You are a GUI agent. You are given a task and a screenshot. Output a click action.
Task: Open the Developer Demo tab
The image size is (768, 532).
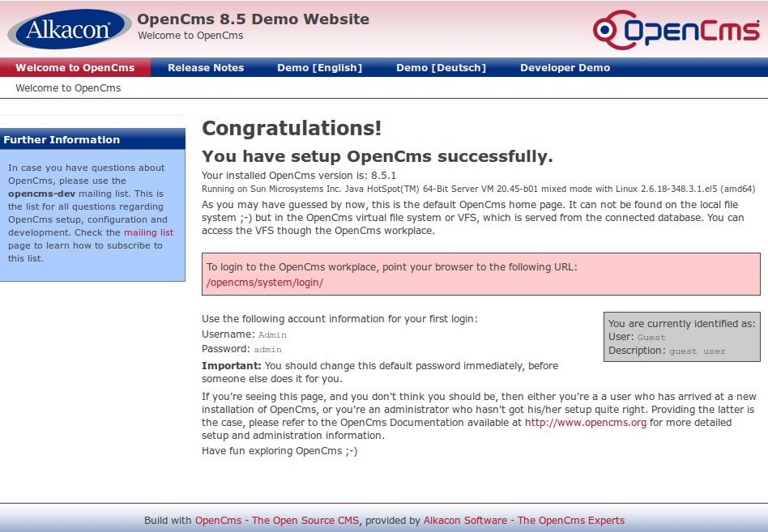565,67
